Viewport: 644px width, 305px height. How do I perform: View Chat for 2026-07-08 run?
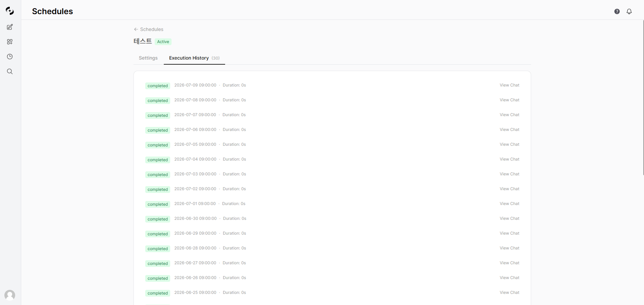tap(510, 100)
